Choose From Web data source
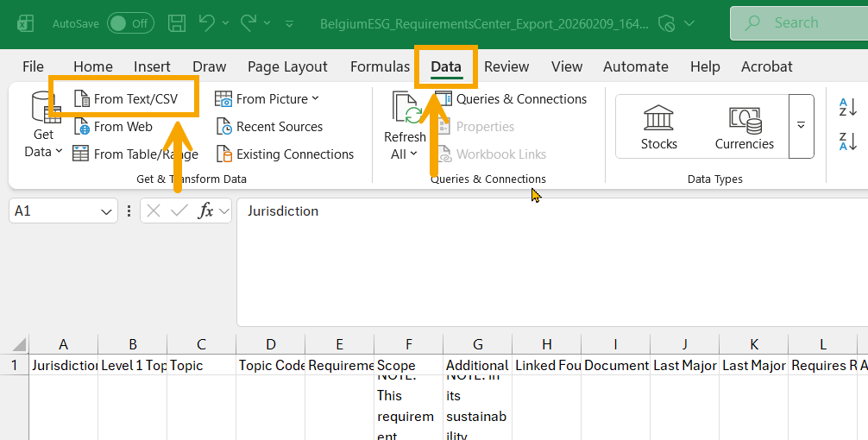Image resolution: width=868 pixels, height=440 pixels. point(113,127)
